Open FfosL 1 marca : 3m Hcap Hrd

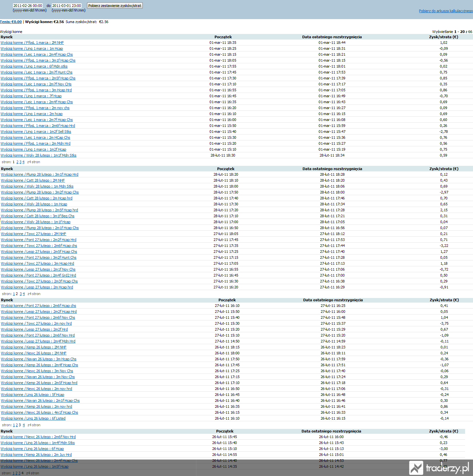[36, 90]
